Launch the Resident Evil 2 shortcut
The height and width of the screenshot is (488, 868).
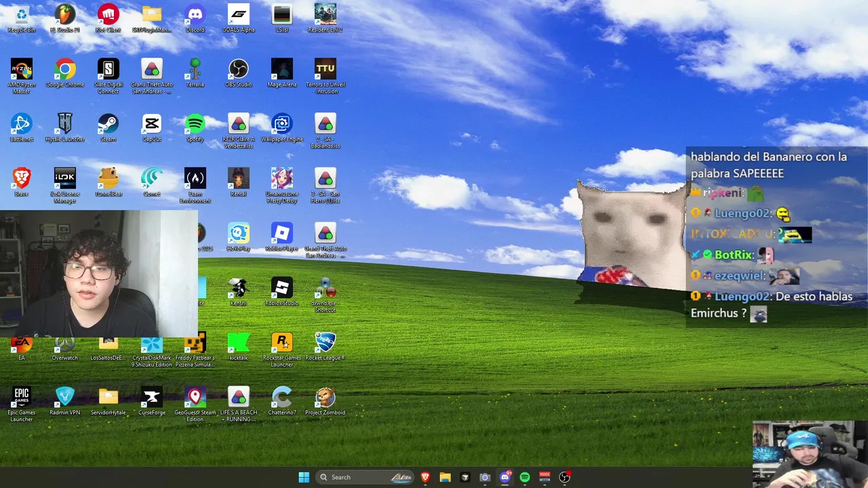(x=325, y=18)
